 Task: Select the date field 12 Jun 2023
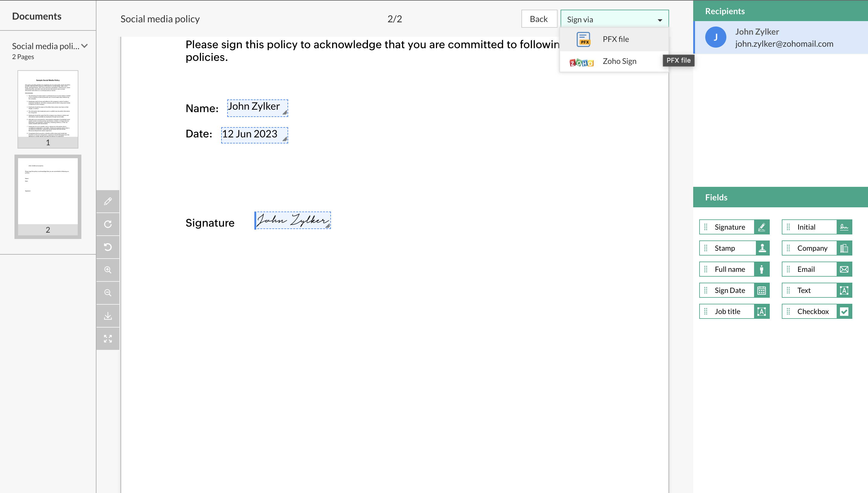tap(254, 135)
